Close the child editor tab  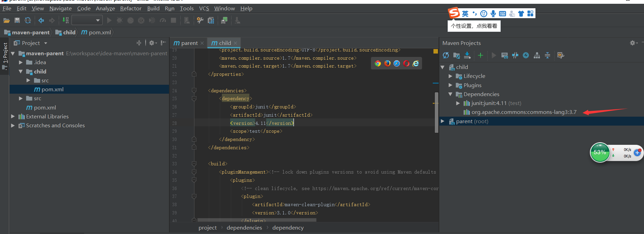pos(236,43)
